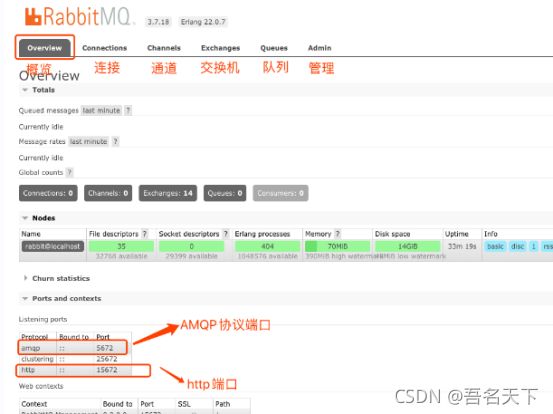
Task: Select the Queues tab
Action: point(274,48)
